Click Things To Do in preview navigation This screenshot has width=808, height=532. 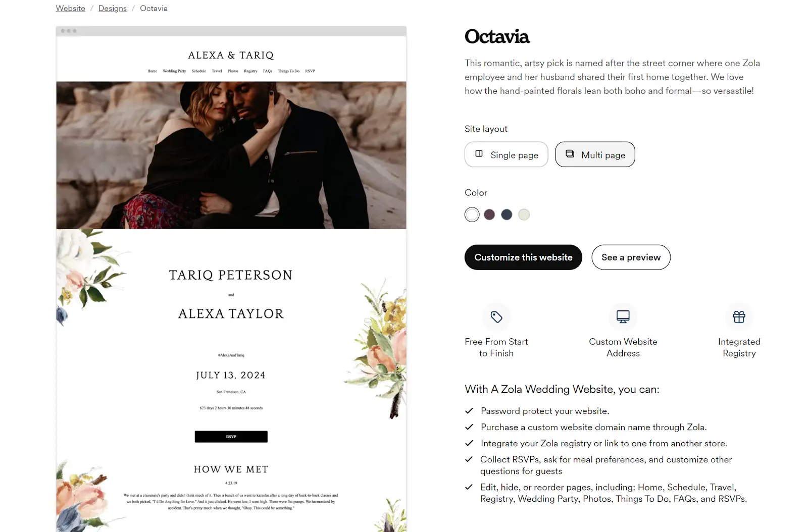click(x=288, y=71)
